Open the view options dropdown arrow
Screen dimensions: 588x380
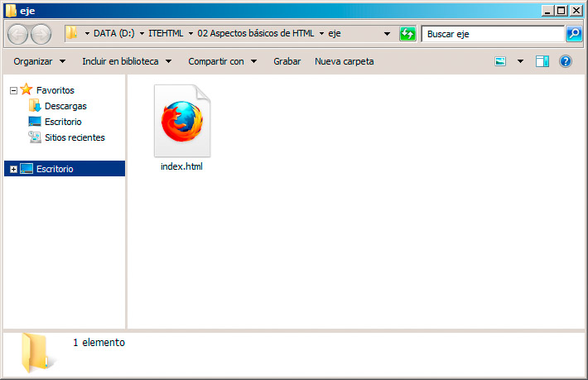[x=520, y=61]
